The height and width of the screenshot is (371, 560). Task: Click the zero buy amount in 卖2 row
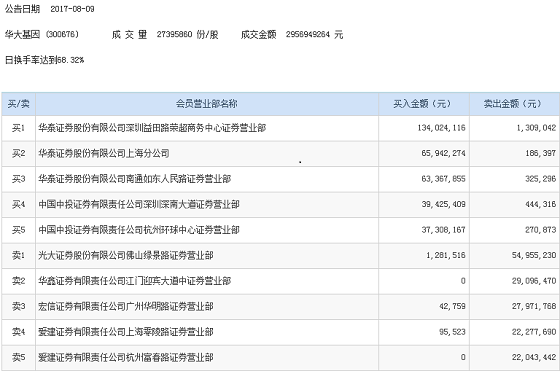(x=463, y=281)
